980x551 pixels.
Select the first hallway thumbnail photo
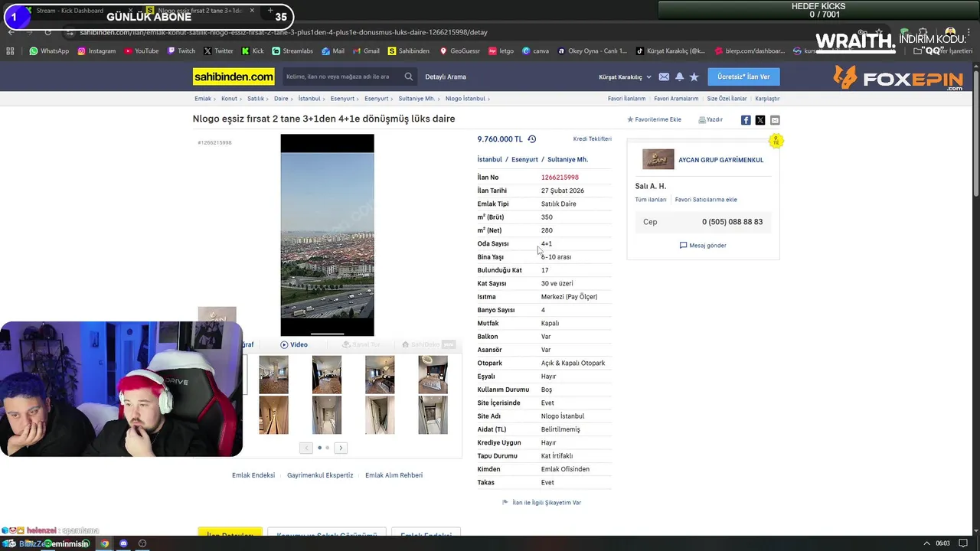click(x=273, y=415)
